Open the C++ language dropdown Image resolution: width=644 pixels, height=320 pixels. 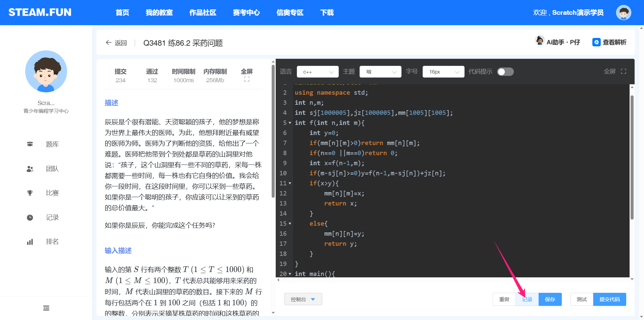tap(317, 72)
